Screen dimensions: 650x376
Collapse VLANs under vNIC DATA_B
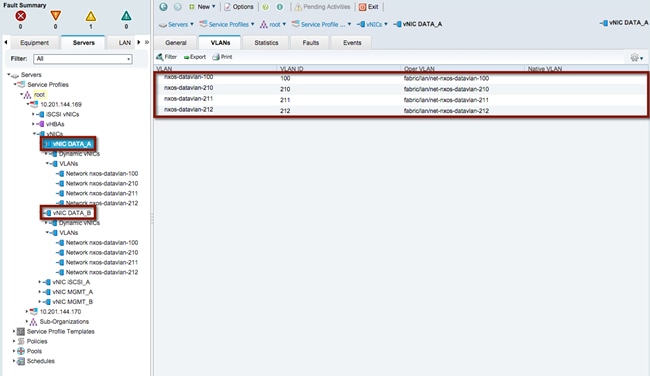pos(47,233)
